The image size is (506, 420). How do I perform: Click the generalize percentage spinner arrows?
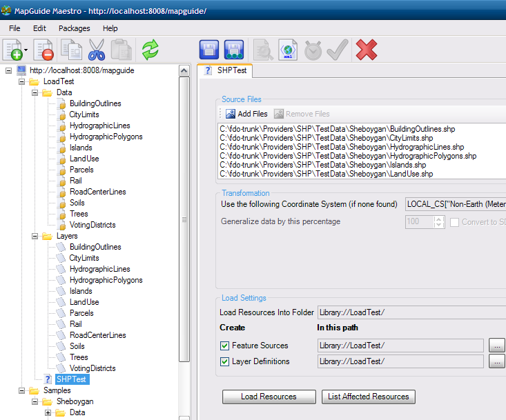pyautogui.click(x=438, y=222)
